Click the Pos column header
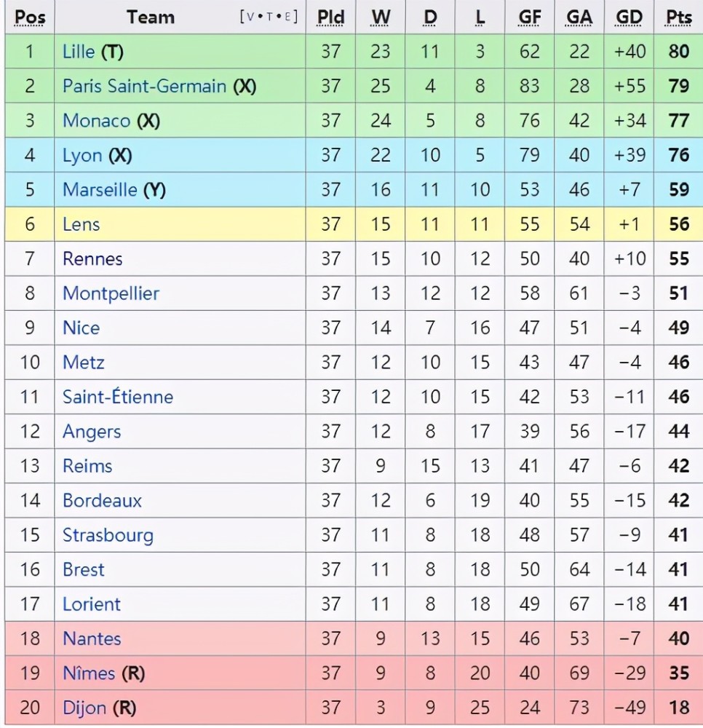This screenshot has width=703, height=728. [30, 17]
